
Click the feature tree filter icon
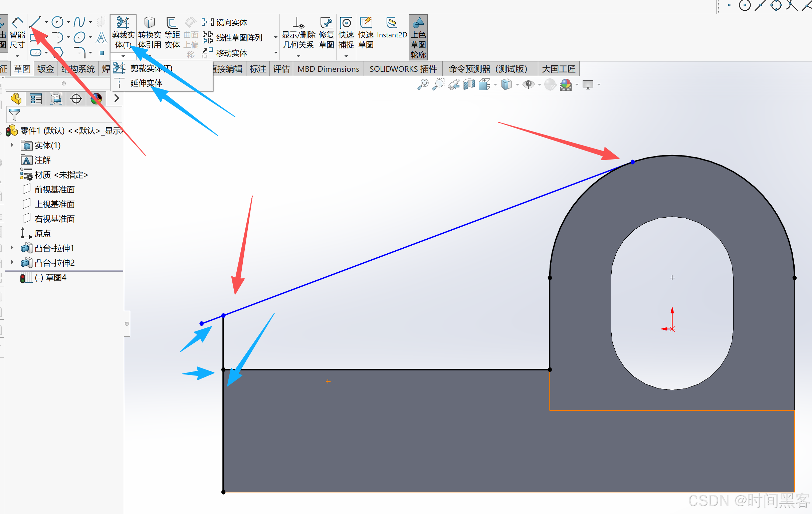click(14, 114)
